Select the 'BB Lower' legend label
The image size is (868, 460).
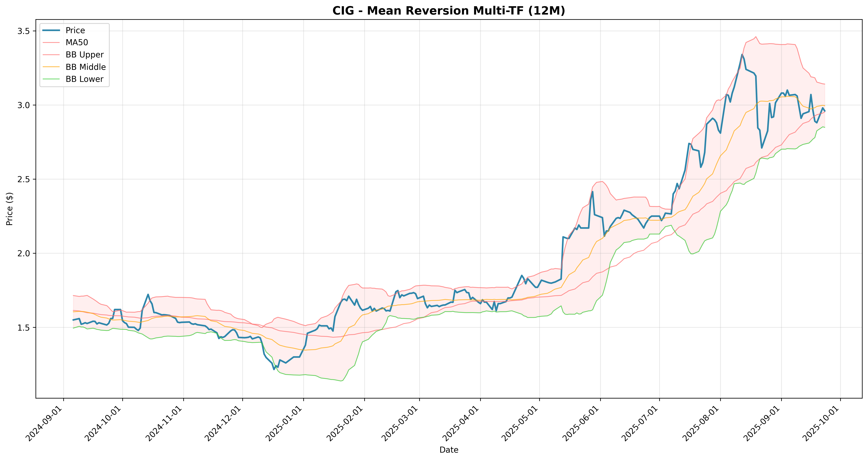tap(85, 79)
